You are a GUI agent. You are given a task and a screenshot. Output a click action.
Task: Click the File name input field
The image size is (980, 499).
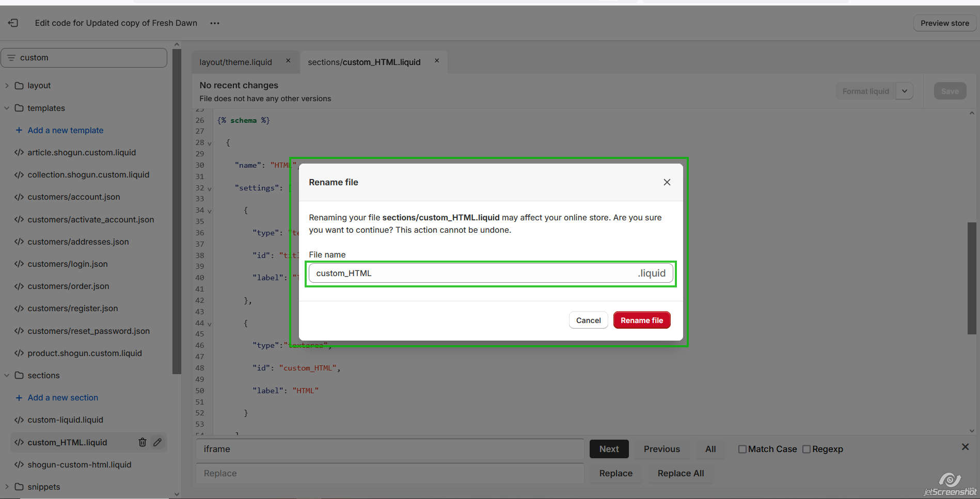click(470, 273)
